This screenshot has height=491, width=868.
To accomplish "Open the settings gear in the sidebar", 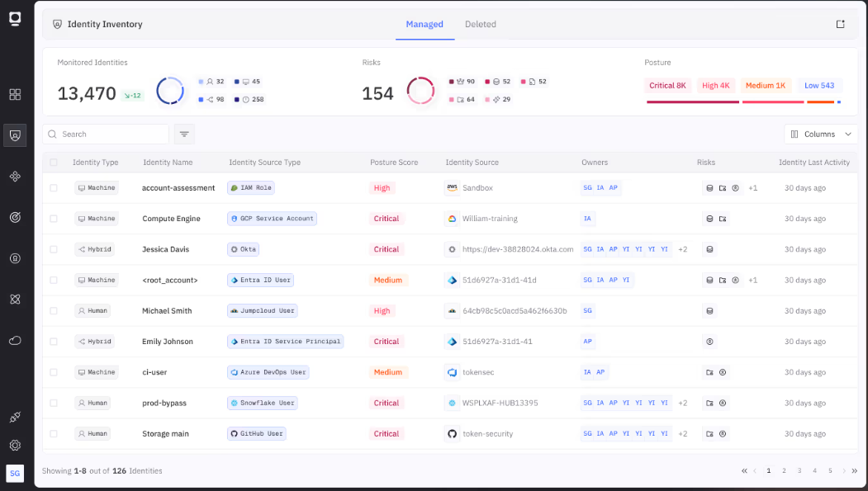I will click(15, 445).
